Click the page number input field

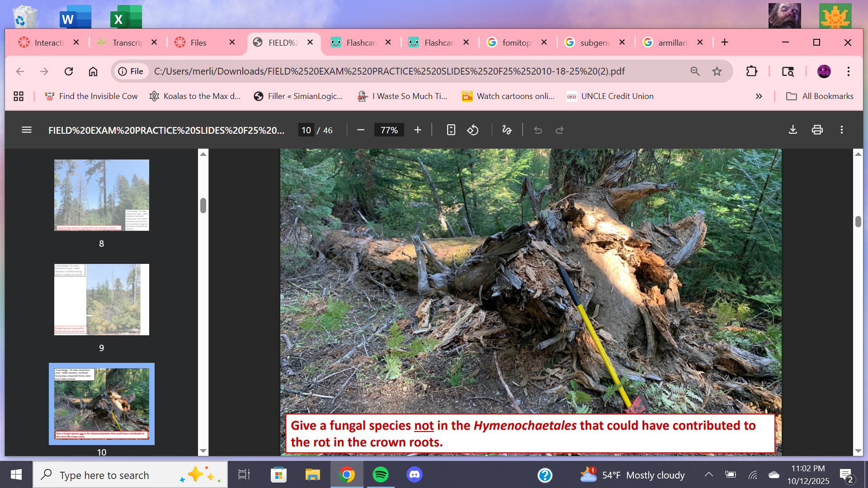click(306, 130)
